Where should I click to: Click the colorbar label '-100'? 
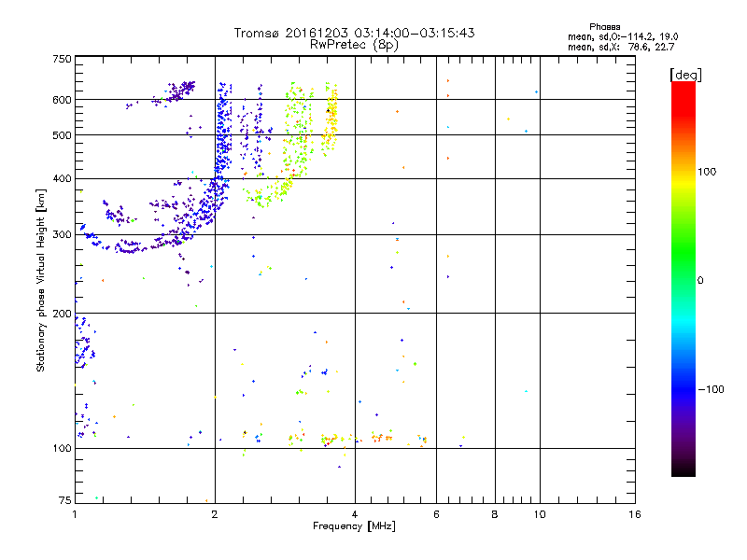point(711,389)
